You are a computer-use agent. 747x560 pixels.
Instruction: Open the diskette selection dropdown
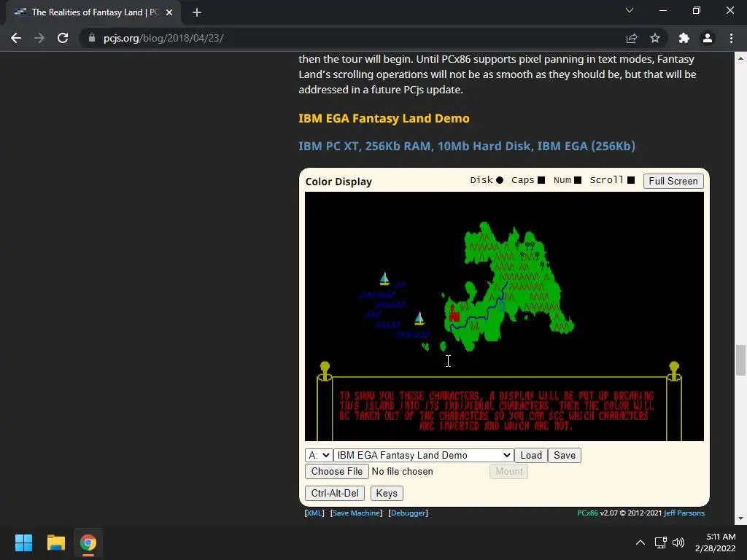424,455
